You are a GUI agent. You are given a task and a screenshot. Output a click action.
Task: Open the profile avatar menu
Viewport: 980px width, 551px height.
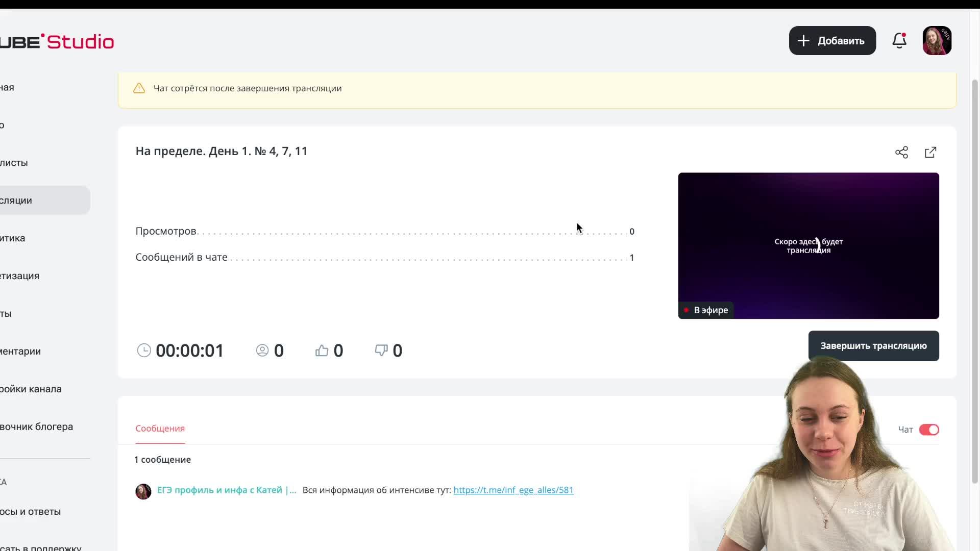pyautogui.click(x=937, y=41)
